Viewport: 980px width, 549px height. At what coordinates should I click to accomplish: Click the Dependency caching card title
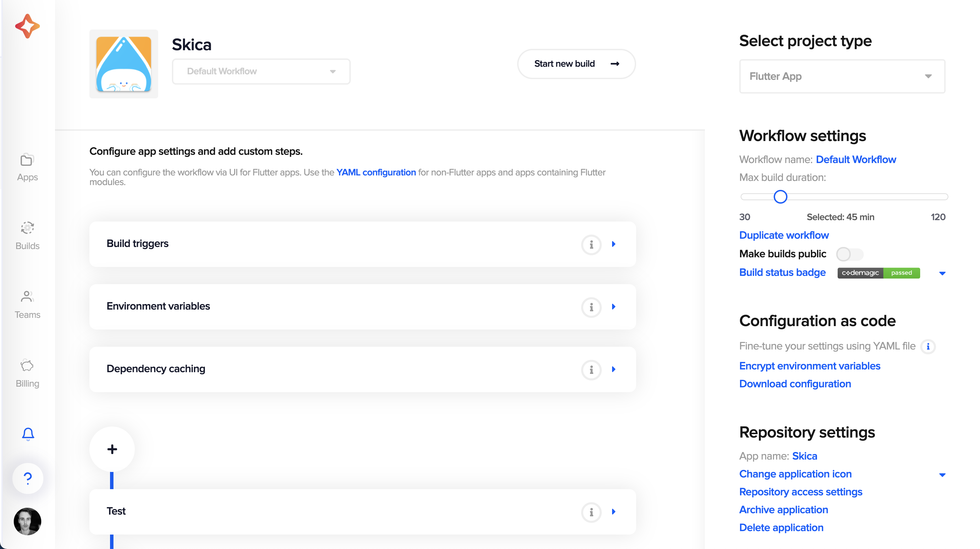pos(156,369)
